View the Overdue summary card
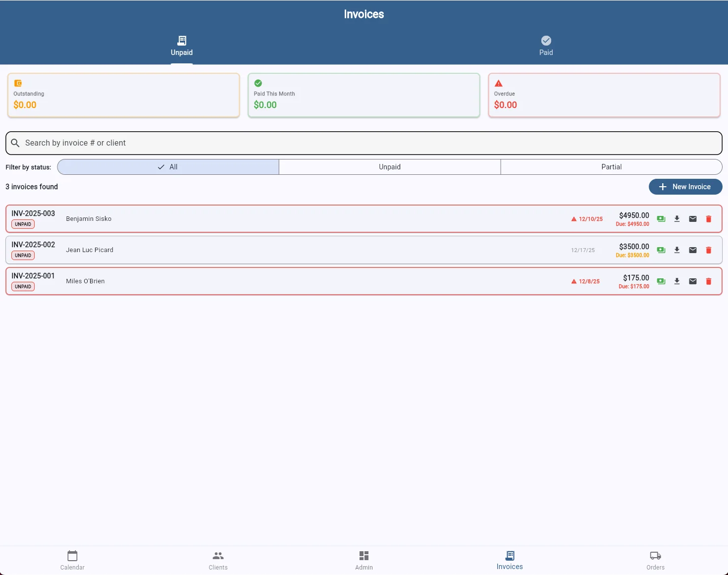This screenshot has width=728, height=575. click(x=604, y=95)
